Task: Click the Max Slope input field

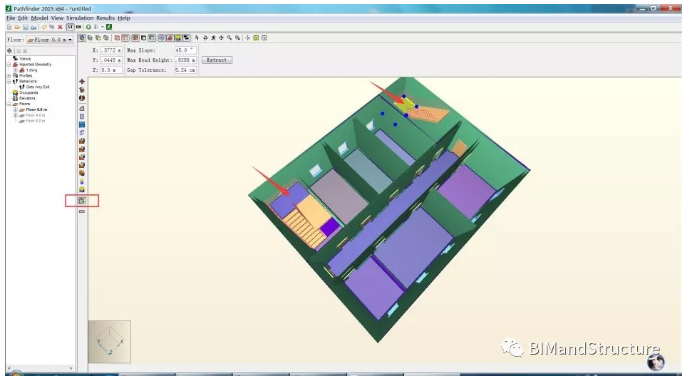Action: [185, 50]
